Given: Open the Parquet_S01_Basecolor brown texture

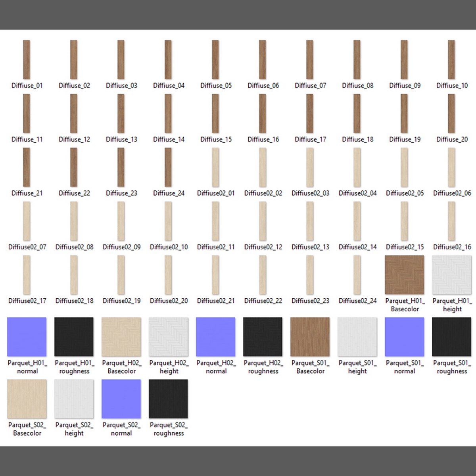Looking at the screenshot, I should [x=310, y=337].
